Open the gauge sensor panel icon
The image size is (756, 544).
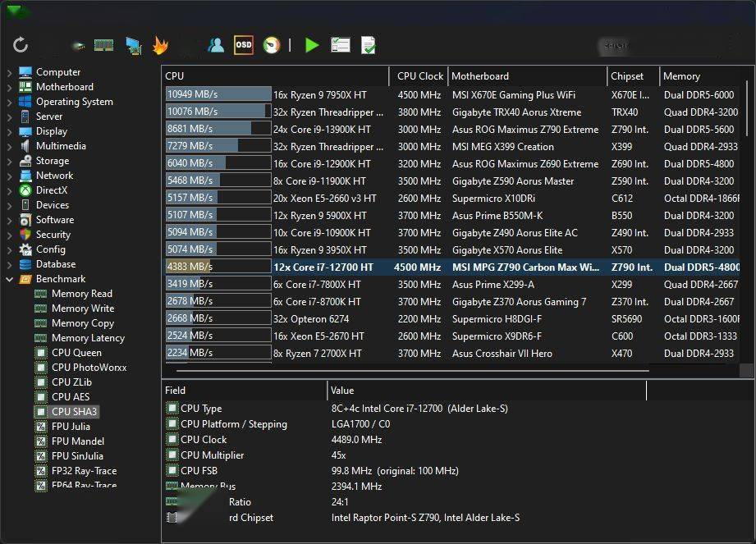pos(272,45)
